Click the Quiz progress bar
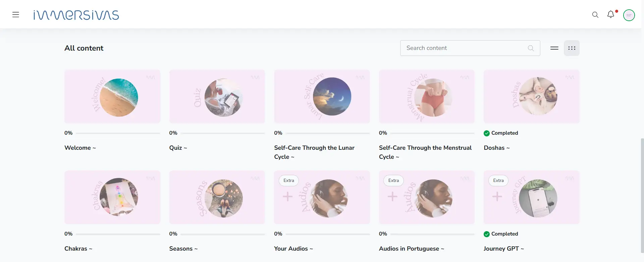Image resolution: width=644 pixels, height=262 pixels. (223, 133)
